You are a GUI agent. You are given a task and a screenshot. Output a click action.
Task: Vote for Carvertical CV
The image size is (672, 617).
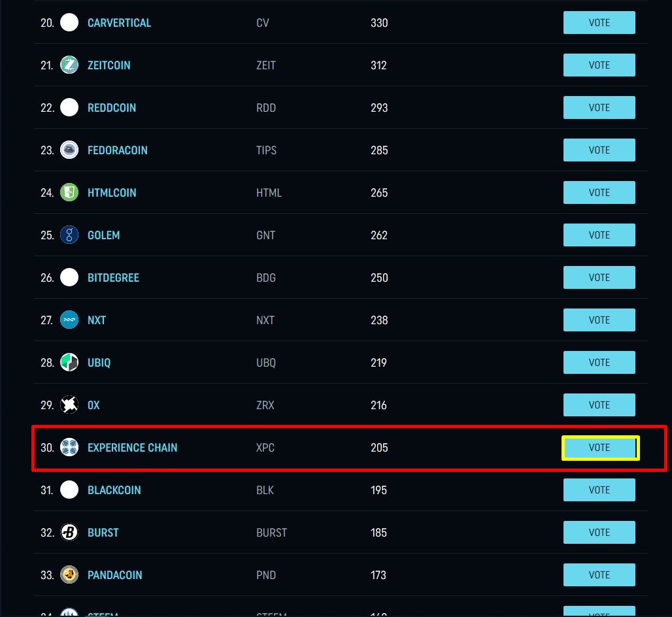point(599,23)
